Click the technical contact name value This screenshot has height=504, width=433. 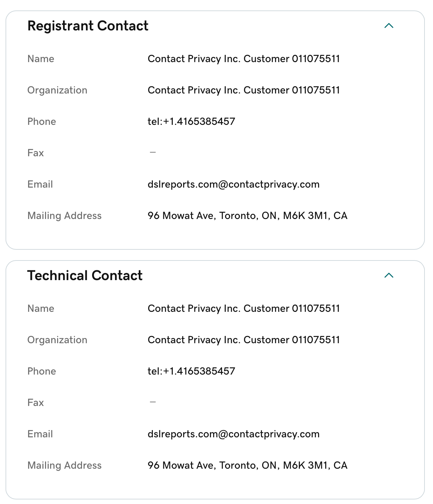point(244,309)
